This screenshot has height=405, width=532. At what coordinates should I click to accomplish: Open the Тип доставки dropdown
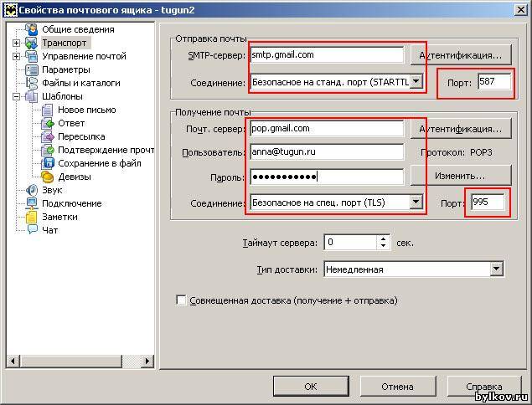click(x=496, y=269)
